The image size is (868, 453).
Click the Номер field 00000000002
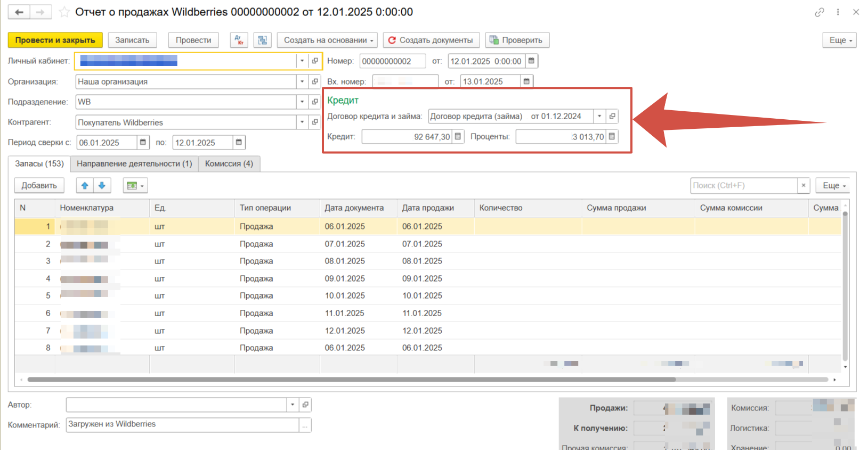click(x=392, y=61)
